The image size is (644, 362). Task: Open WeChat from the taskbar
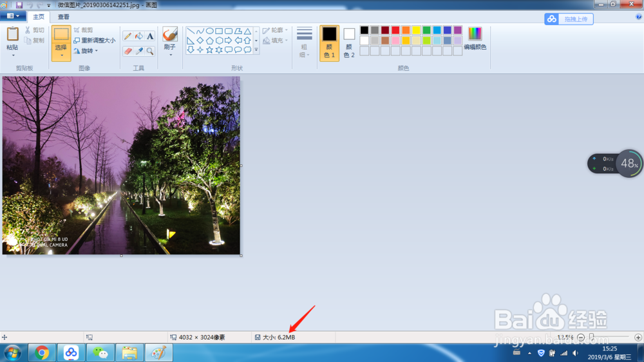pyautogui.click(x=100, y=353)
